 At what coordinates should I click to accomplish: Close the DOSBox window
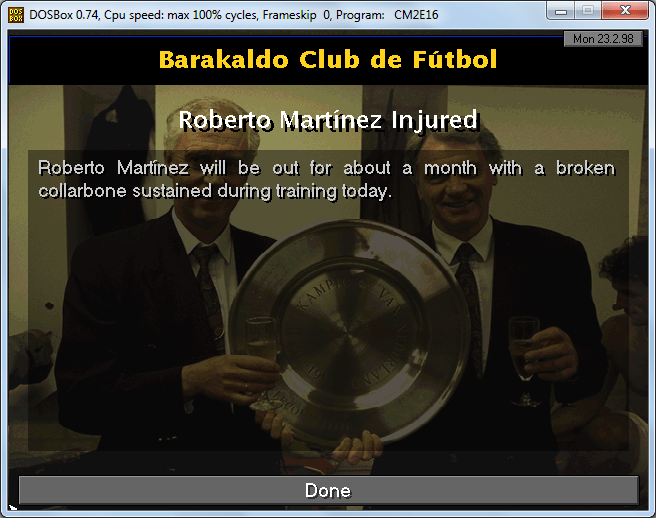tap(625, 10)
